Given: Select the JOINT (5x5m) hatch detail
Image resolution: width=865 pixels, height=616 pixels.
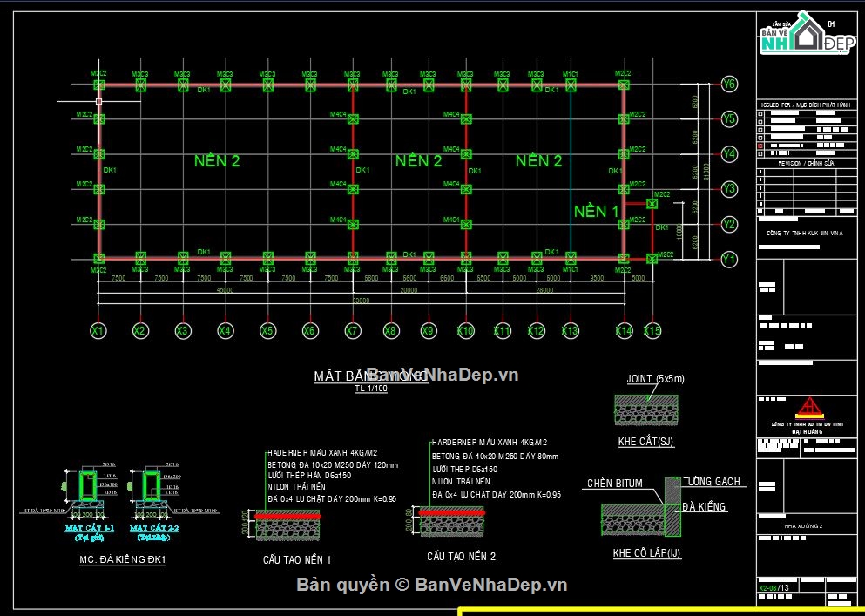Looking at the screenshot, I should click(x=645, y=408).
